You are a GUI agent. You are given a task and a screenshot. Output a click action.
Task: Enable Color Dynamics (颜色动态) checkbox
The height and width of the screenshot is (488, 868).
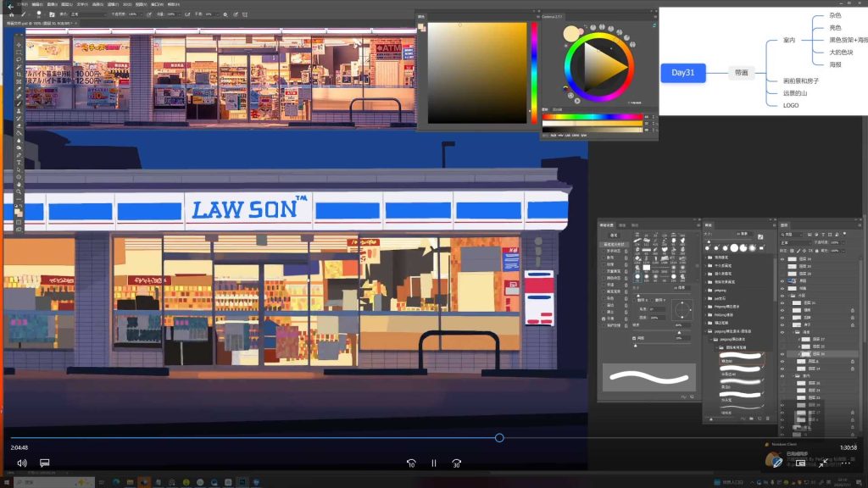pyautogui.click(x=604, y=278)
